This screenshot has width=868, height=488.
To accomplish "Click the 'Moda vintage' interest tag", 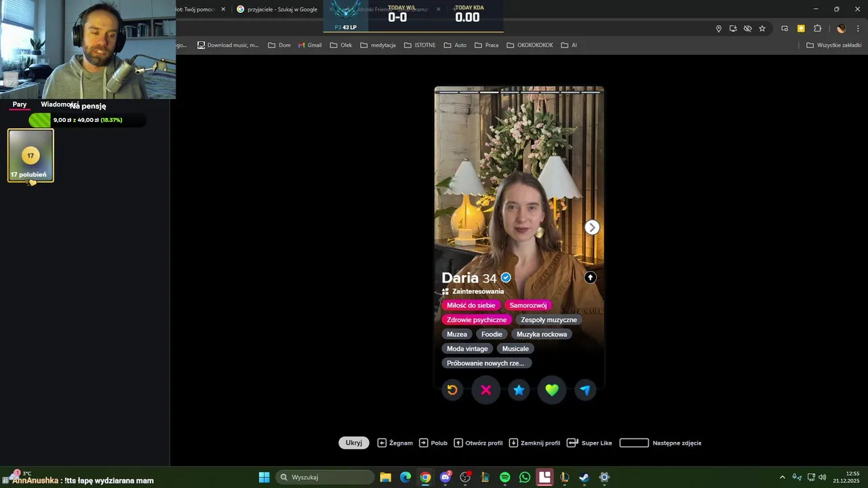I will (467, 348).
